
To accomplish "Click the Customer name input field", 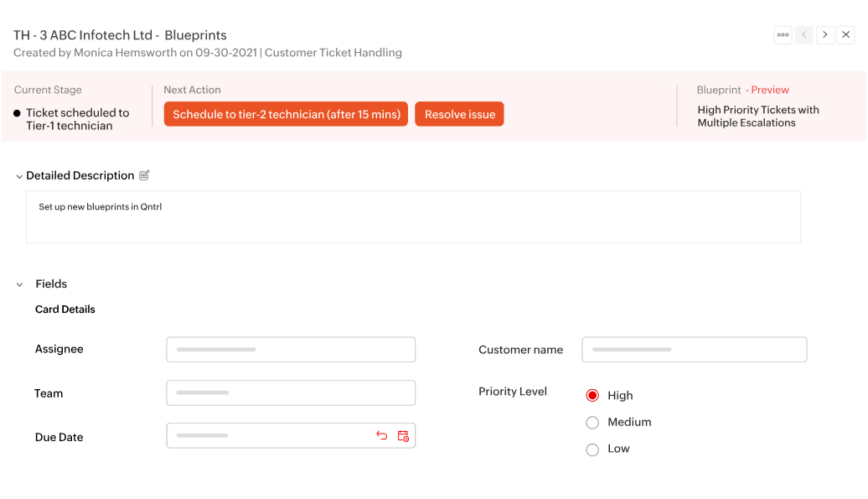I will (x=695, y=350).
